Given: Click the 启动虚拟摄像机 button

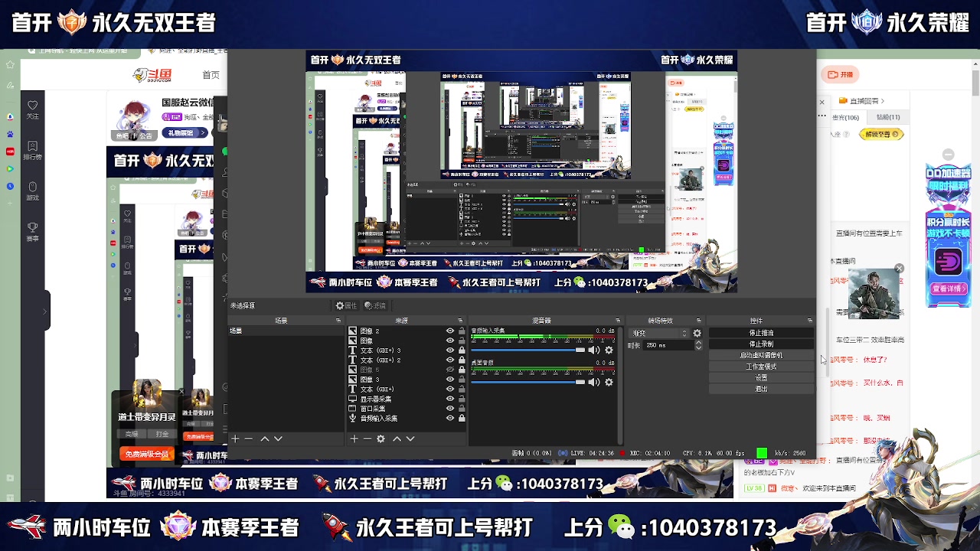Looking at the screenshot, I should pyautogui.click(x=761, y=355).
